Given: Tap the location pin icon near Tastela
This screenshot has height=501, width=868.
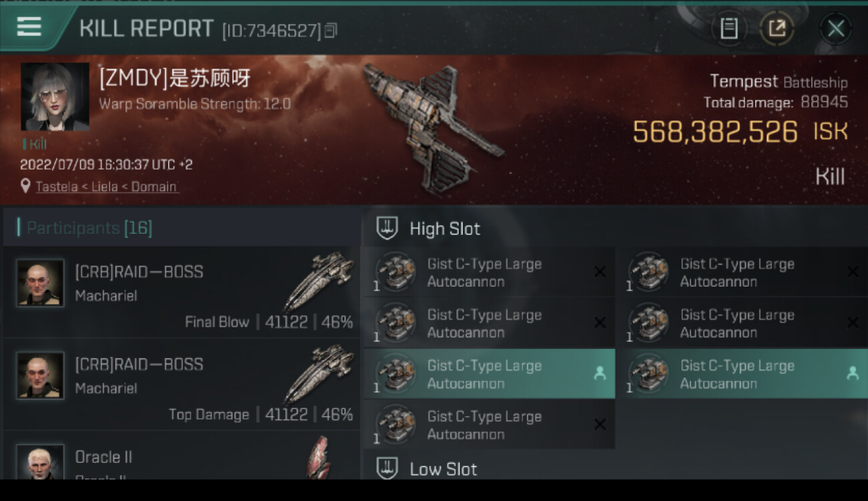Looking at the screenshot, I should coord(25,186).
